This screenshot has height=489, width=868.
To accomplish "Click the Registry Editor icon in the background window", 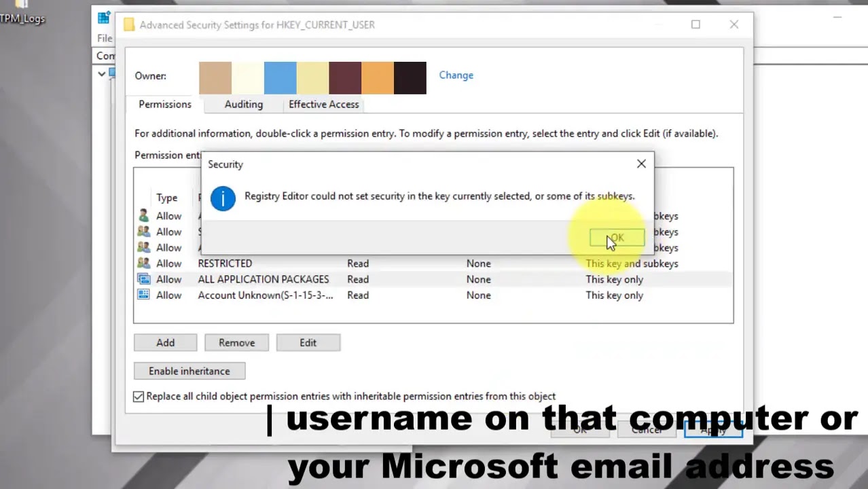I will [x=103, y=18].
